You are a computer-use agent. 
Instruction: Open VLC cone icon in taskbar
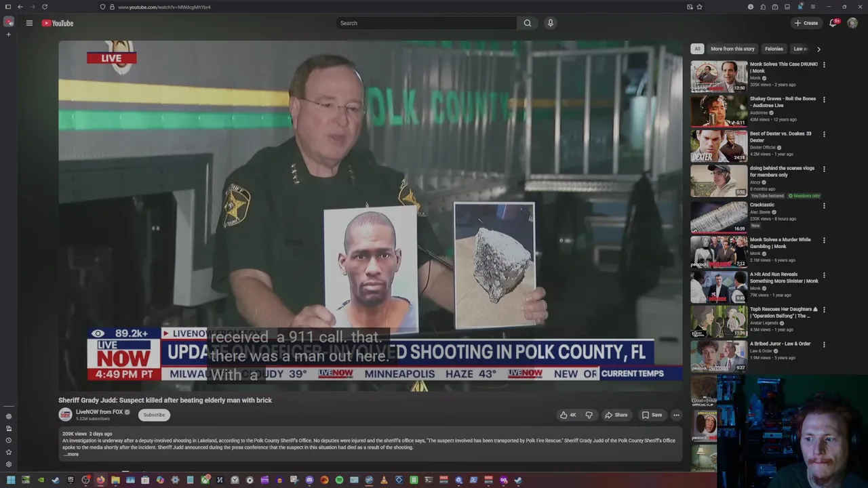[384, 480]
